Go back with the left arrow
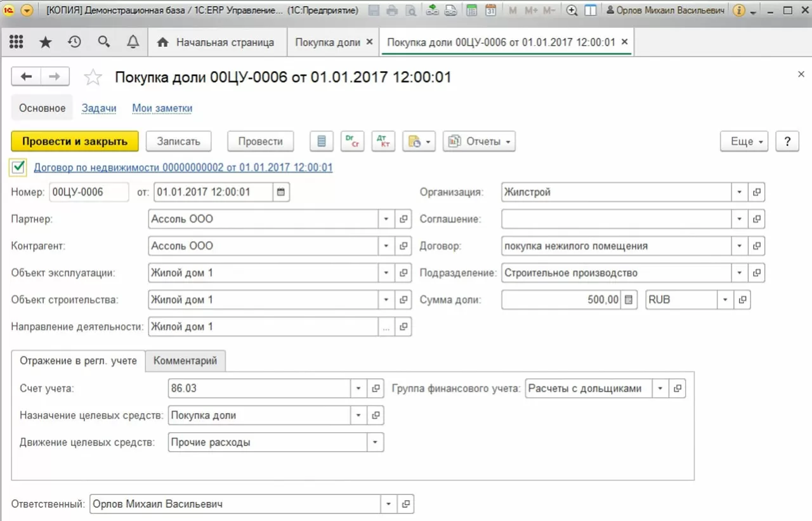This screenshot has height=521, width=812. 26,77
